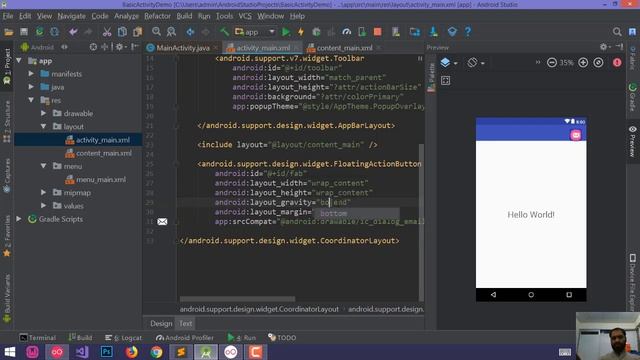Click Attach debugger to process icon

[362, 32]
